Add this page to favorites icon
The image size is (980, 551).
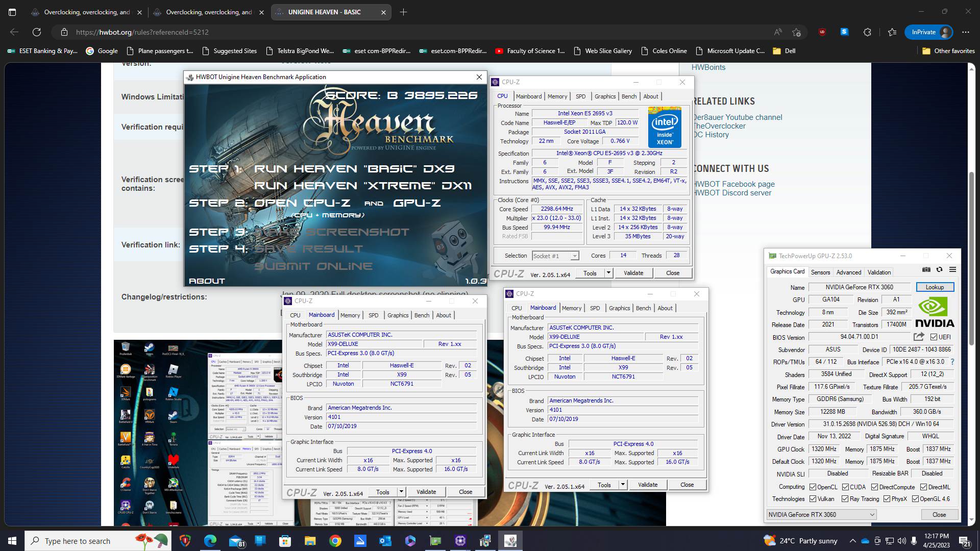[796, 32]
